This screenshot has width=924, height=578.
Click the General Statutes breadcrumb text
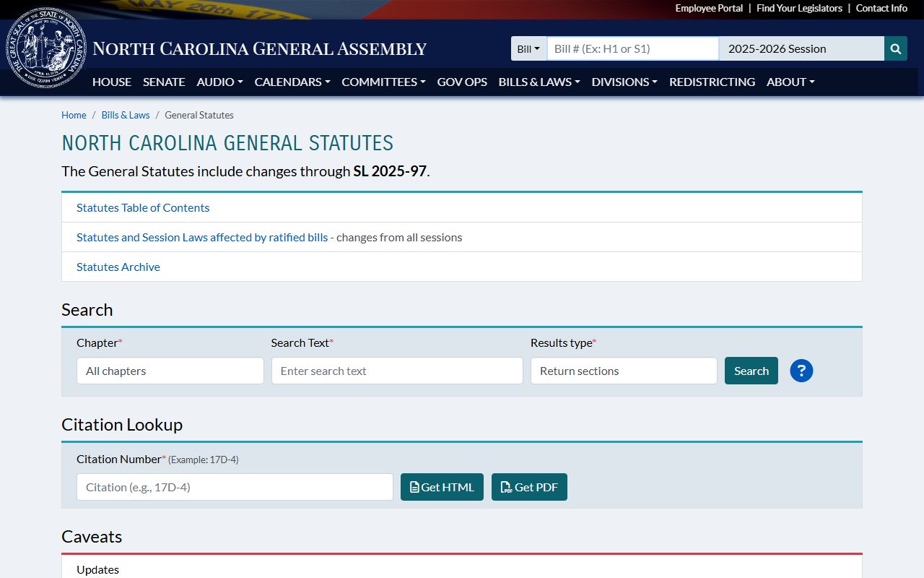199,115
